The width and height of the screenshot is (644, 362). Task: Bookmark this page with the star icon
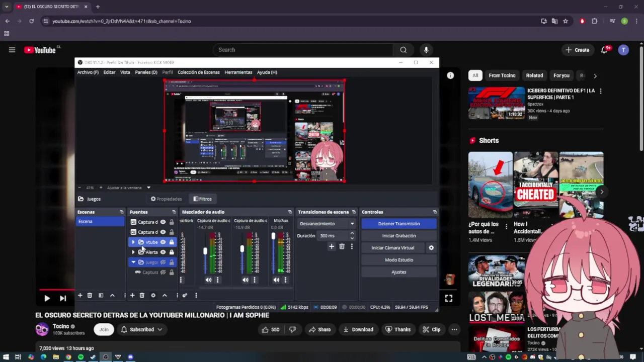tap(566, 21)
